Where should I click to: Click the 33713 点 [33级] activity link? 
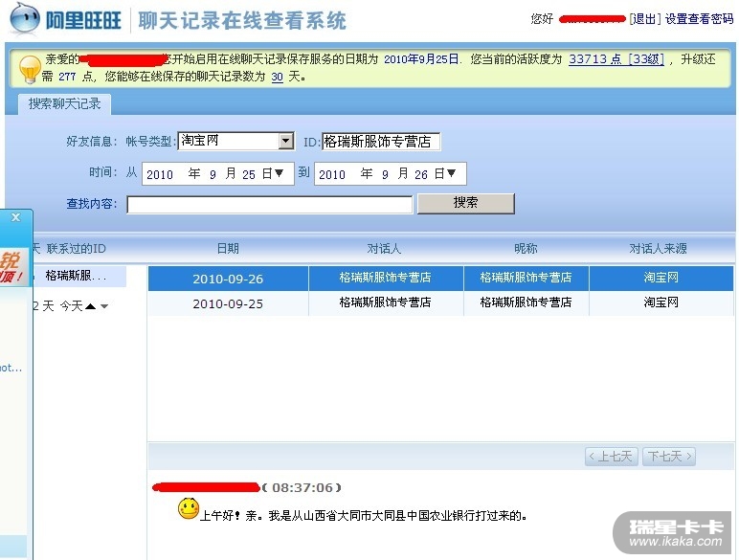pos(616,59)
